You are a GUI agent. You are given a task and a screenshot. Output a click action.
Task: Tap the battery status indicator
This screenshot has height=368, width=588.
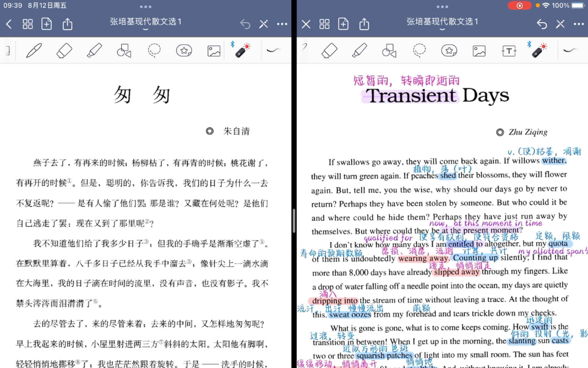point(578,5)
